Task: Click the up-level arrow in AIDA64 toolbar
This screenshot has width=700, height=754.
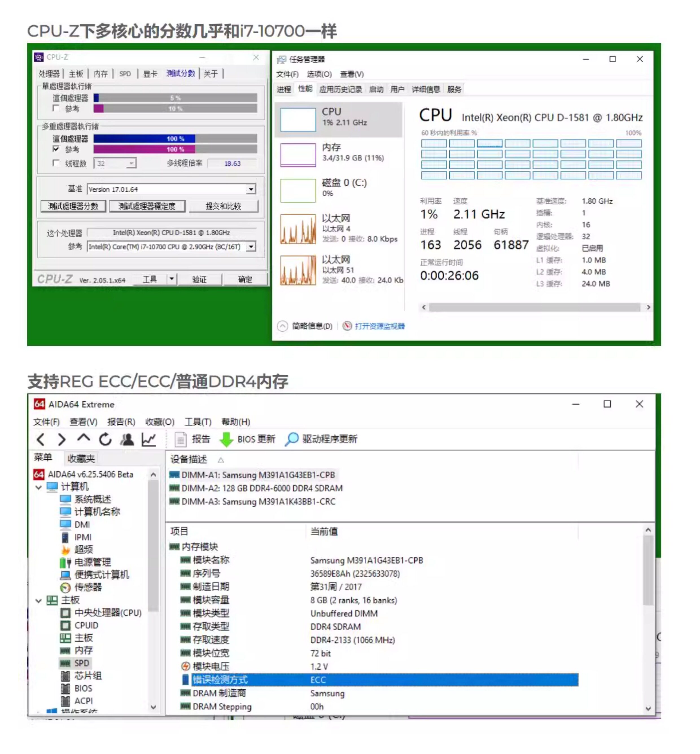Action: click(x=83, y=439)
